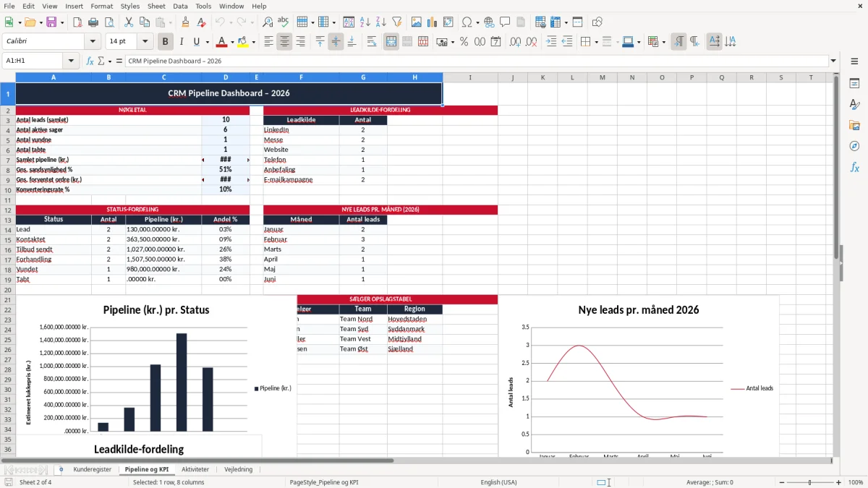Click the Insert Hyperlink icon

point(489,22)
